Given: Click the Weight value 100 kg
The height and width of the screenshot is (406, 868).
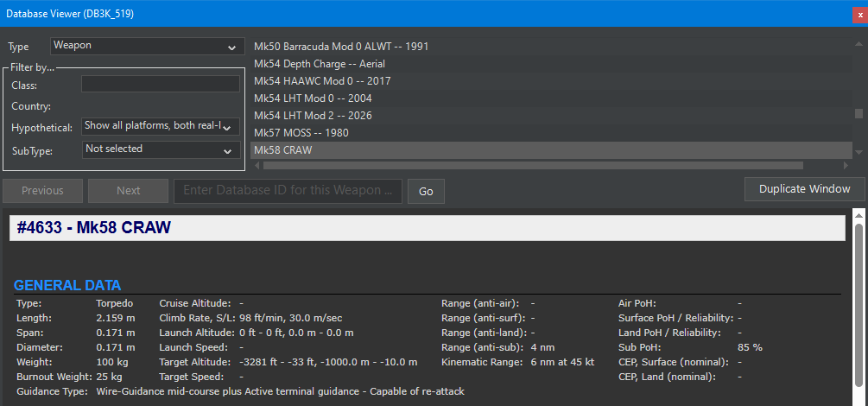Looking at the screenshot, I should pyautogui.click(x=112, y=362).
